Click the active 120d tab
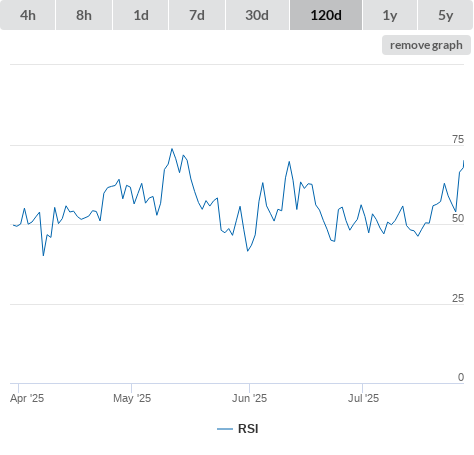This screenshot has height=455, width=474. click(326, 15)
